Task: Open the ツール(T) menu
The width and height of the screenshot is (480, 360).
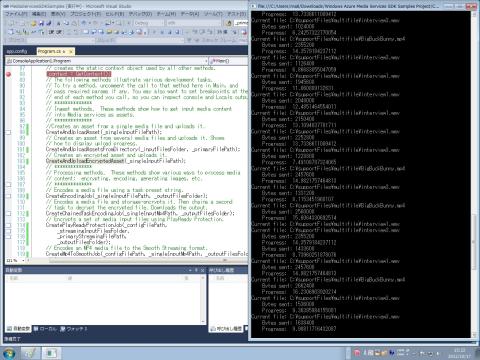Action: 213,14
